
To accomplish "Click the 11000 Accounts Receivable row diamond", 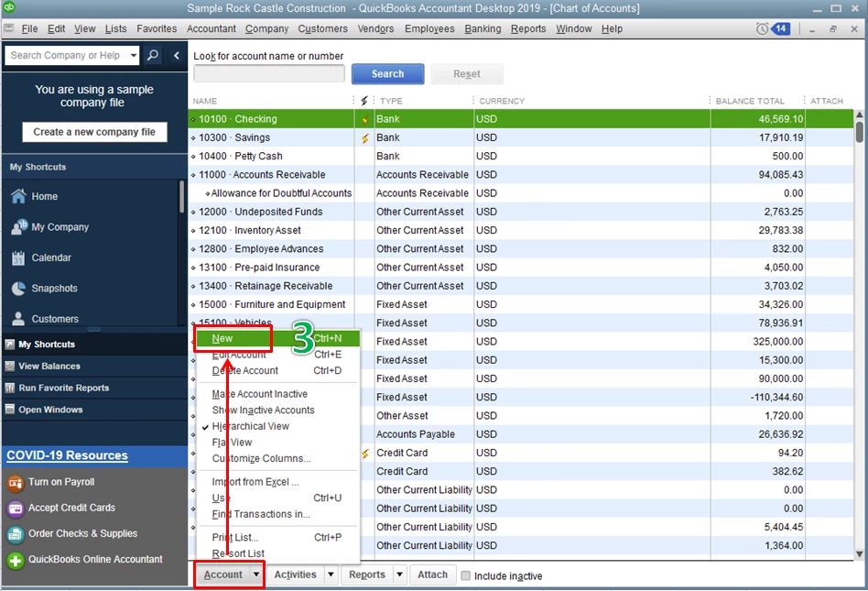I will pyautogui.click(x=193, y=175).
